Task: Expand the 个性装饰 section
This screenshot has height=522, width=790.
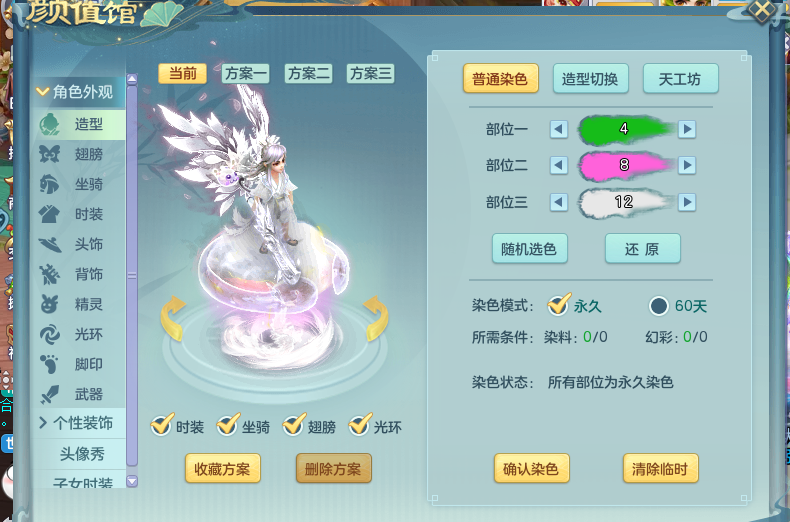Action: [x=43, y=423]
